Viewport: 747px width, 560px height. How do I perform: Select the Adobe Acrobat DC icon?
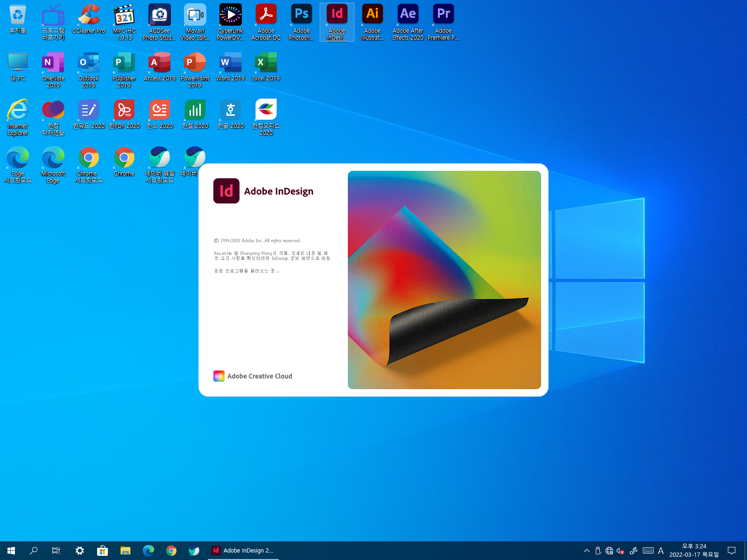(x=266, y=22)
